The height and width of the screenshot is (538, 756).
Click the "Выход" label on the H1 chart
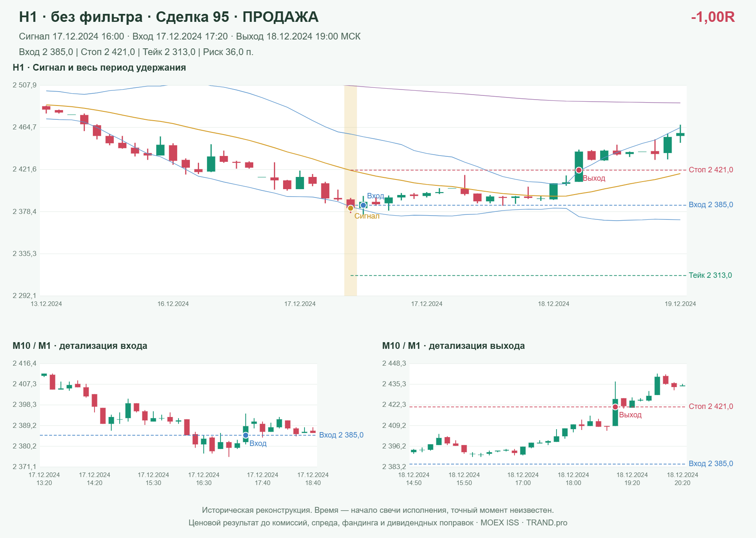tap(594, 178)
